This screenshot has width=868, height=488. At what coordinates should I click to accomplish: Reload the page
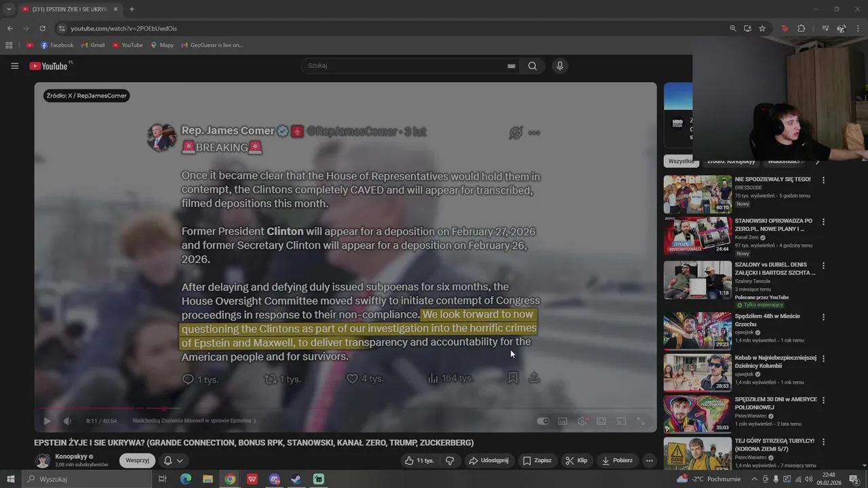(x=42, y=28)
